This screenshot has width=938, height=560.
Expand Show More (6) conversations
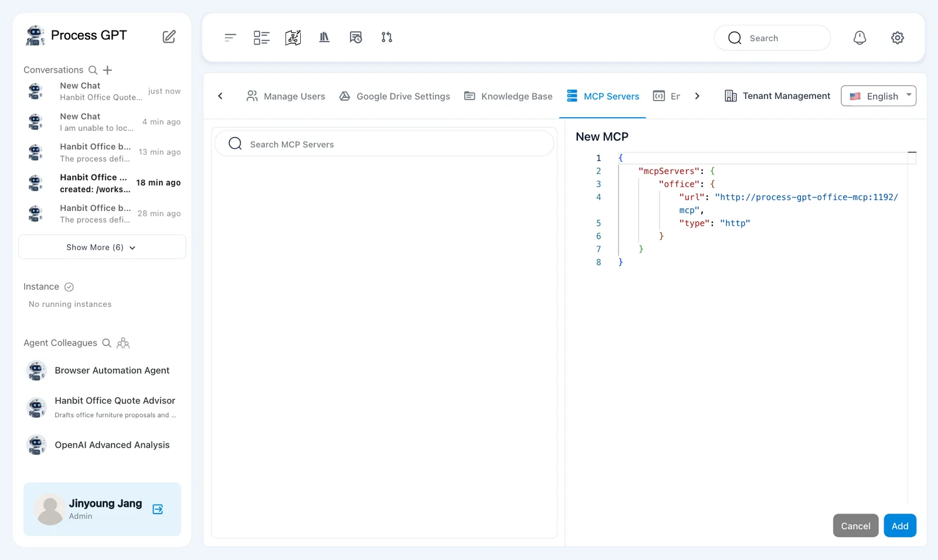(102, 247)
